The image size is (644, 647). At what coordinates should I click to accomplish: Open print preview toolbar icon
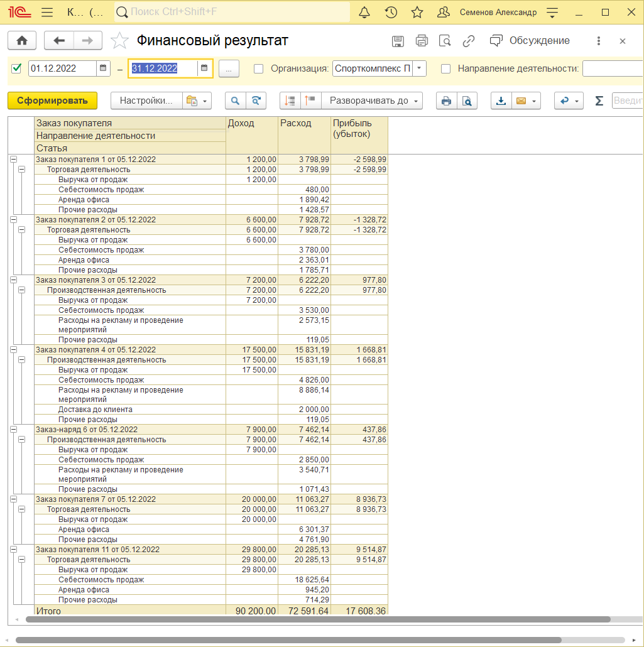[x=467, y=101]
